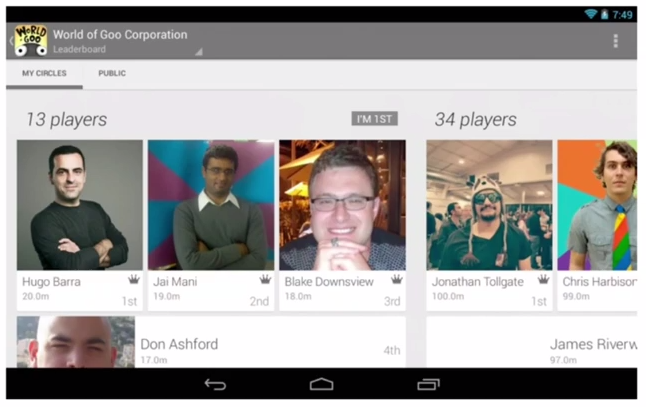Tap the Wi-Fi status icon
646x407 pixels.
591,14
